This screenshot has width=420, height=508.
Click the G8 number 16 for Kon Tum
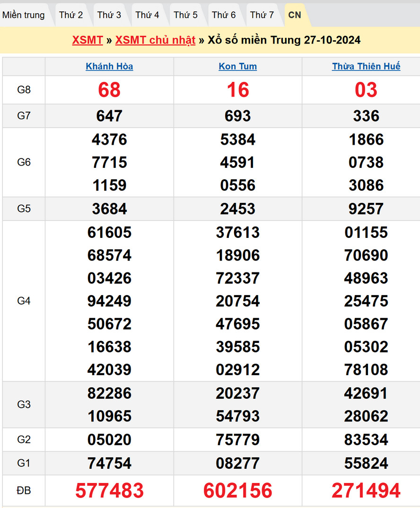point(238,90)
